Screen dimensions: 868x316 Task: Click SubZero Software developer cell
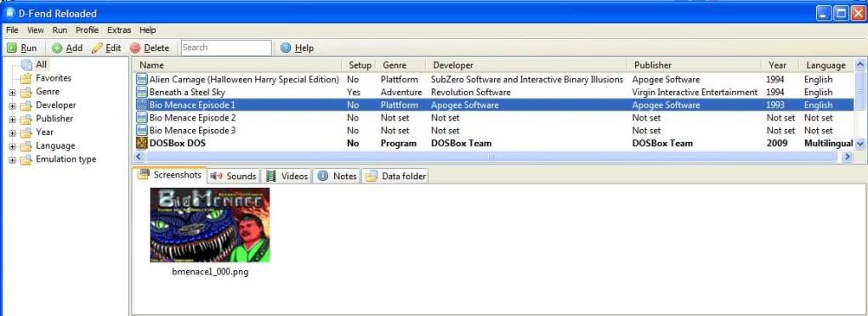tap(527, 79)
